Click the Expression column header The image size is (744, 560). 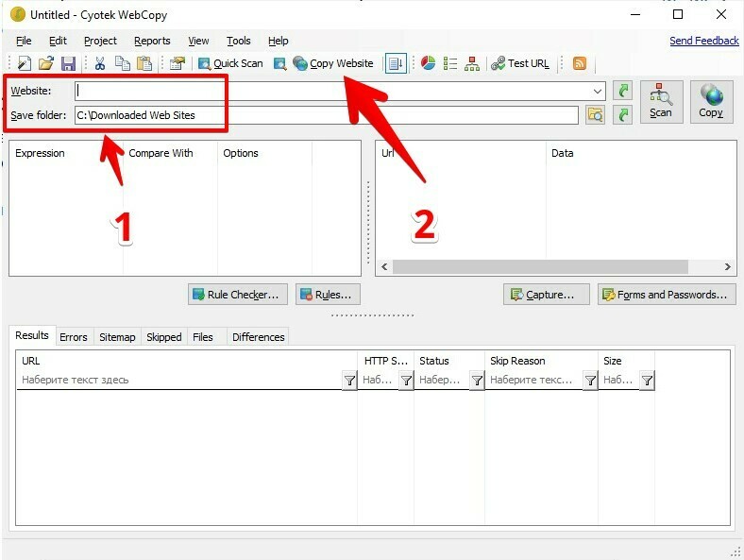(x=66, y=153)
